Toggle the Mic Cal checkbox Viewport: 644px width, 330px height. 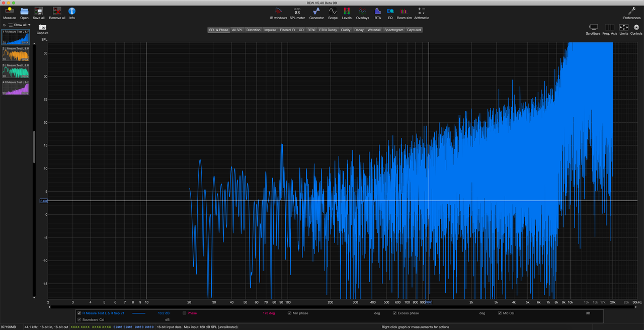tap(500, 313)
